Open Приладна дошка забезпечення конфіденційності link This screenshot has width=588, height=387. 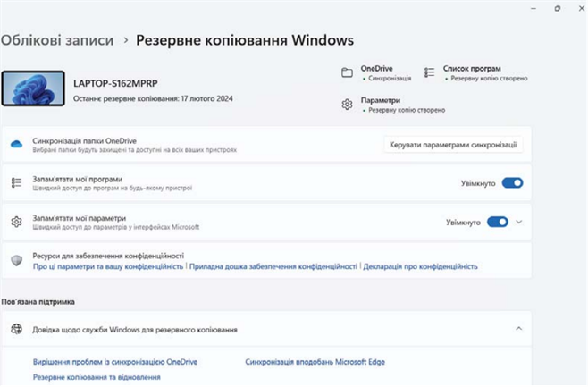pyautogui.click(x=273, y=266)
